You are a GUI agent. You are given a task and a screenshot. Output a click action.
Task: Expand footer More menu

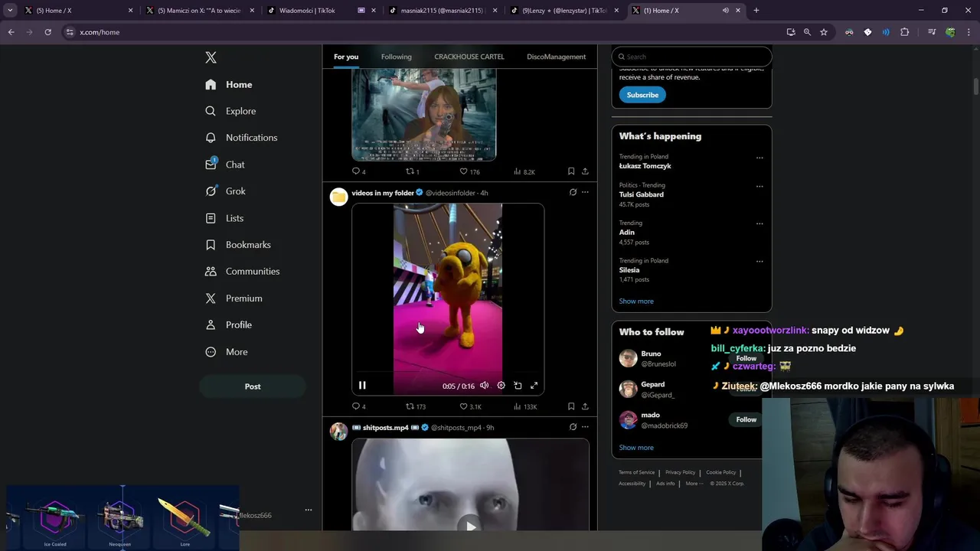tap(694, 484)
